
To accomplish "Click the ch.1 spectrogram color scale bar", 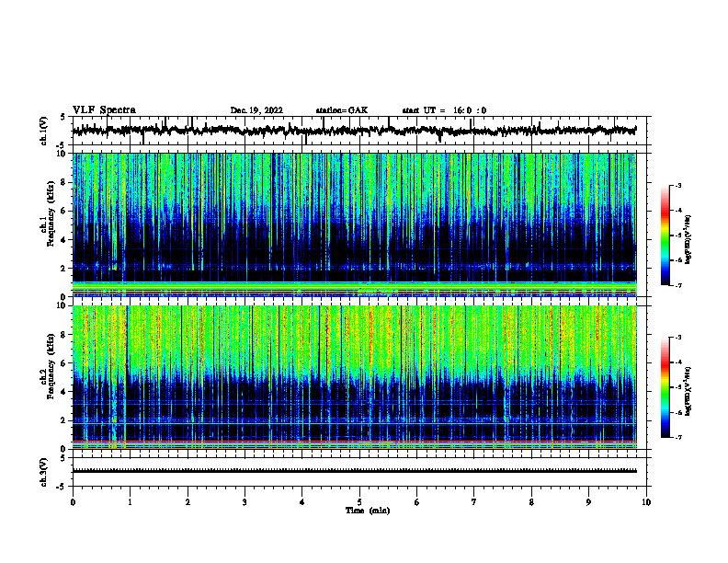I will tap(665, 236).
